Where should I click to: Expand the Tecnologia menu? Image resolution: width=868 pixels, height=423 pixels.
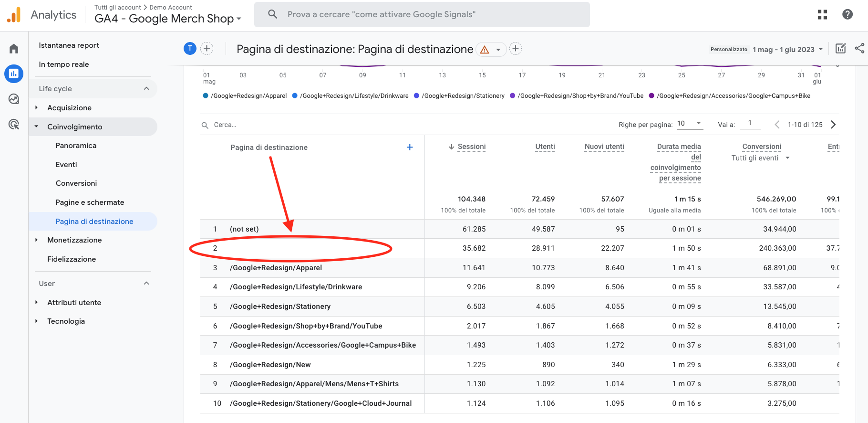(x=37, y=321)
